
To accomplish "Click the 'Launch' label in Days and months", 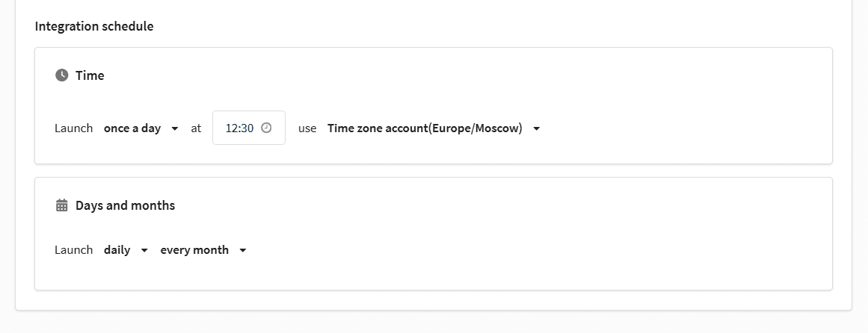I will click(73, 250).
